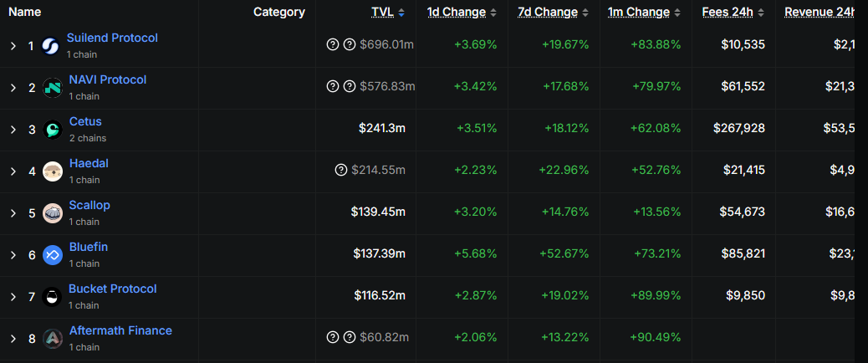Click the Suilend Protocol logo icon

coord(50,46)
